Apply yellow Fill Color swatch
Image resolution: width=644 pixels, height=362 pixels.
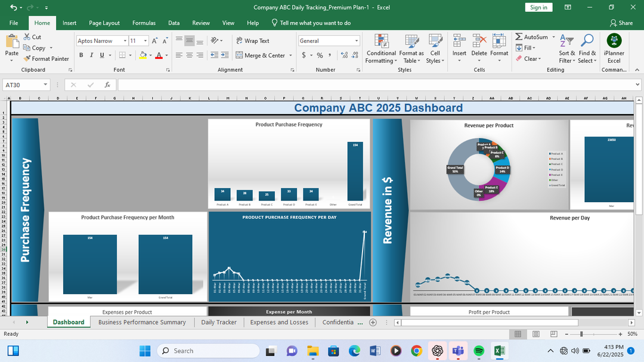click(143, 55)
